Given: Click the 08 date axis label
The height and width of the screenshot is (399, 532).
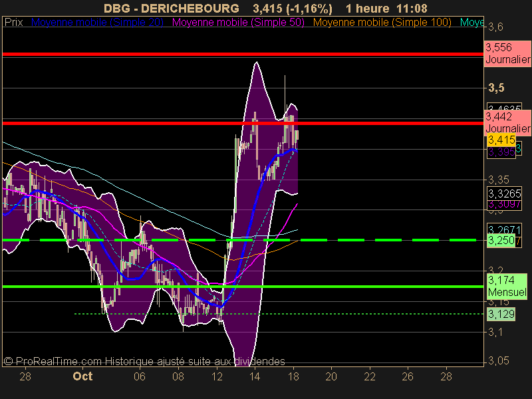Looking at the screenshot, I should 178,376.
